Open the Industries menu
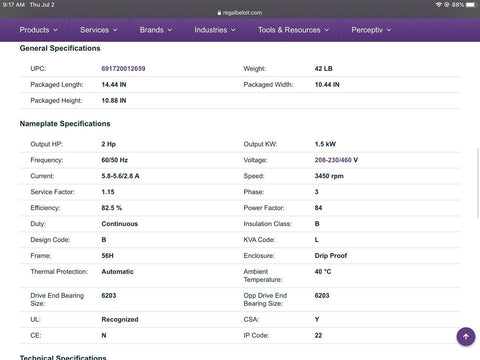The width and height of the screenshot is (480, 360). coord(215,30)
